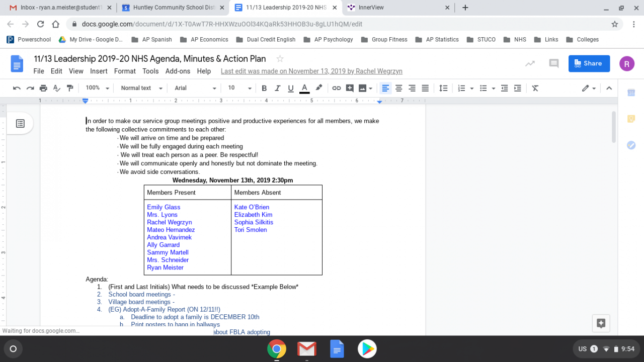The height and width of the screenshot is (362, 644).
Task: Open the zoom 100% dropdown
Action: (97, 88)
